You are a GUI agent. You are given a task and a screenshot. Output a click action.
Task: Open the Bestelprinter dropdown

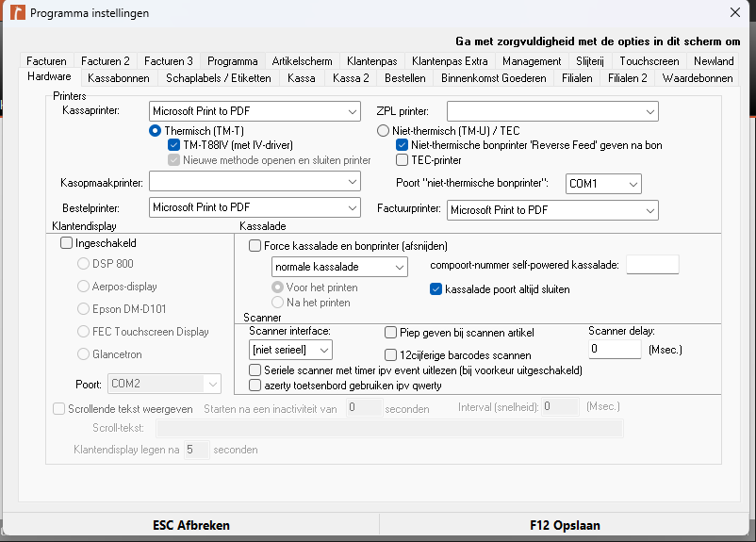coord(255,207)
